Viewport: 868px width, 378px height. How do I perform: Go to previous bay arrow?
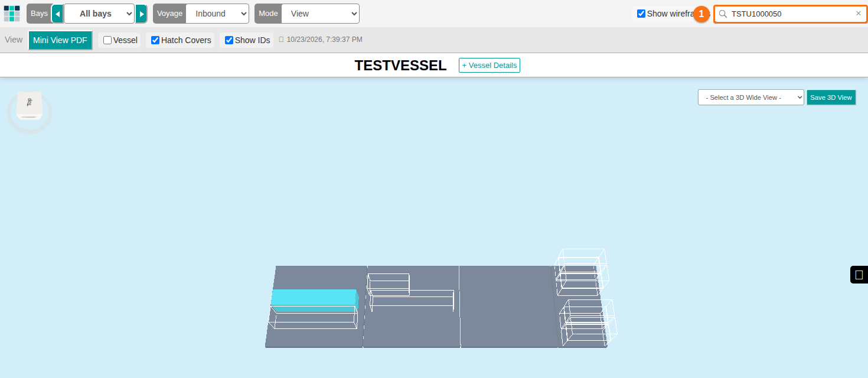[x=57, y=14]
